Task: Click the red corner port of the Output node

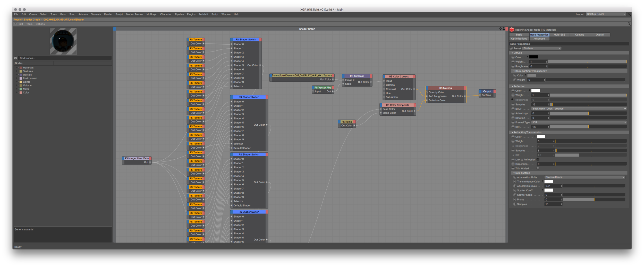Action: [494, 91]
